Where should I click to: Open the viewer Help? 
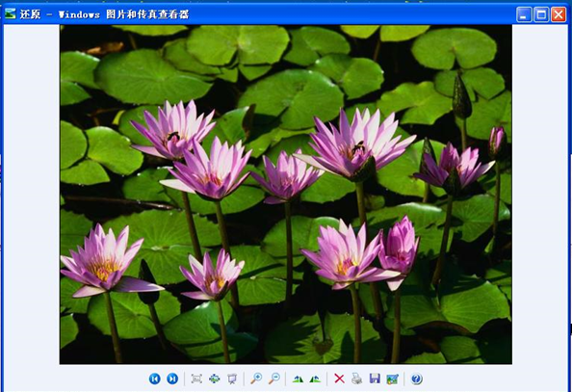[416, 379]
